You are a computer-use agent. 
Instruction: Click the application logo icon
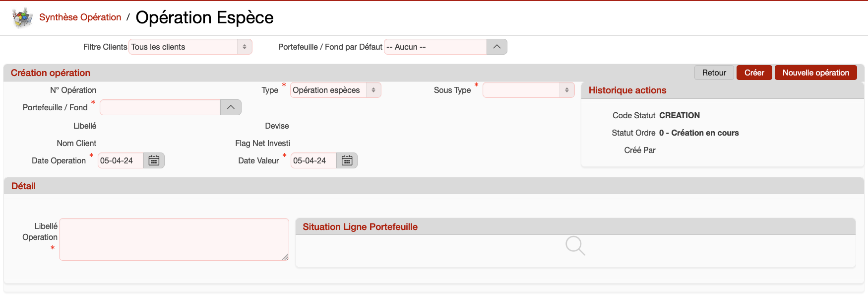[x=22, y=18]
